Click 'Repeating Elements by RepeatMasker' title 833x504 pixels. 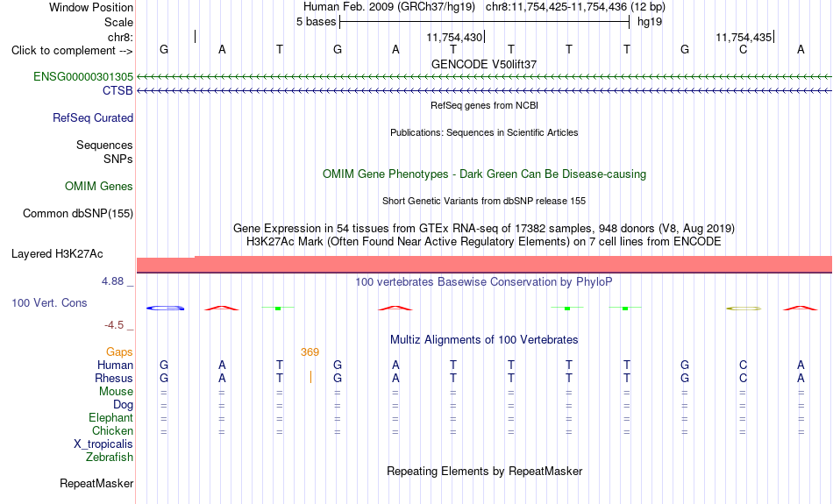pyautogui.click(x=485, y=472)
